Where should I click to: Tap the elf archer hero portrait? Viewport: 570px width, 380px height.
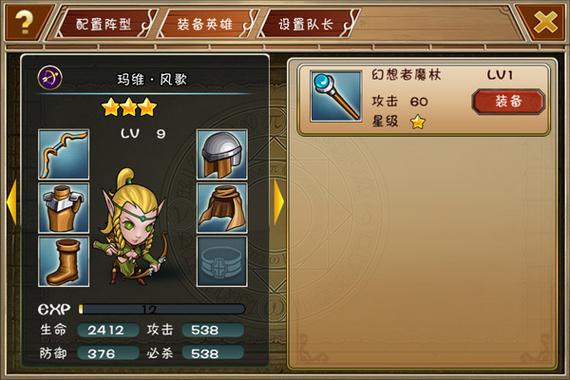click(x=131, y=227)
